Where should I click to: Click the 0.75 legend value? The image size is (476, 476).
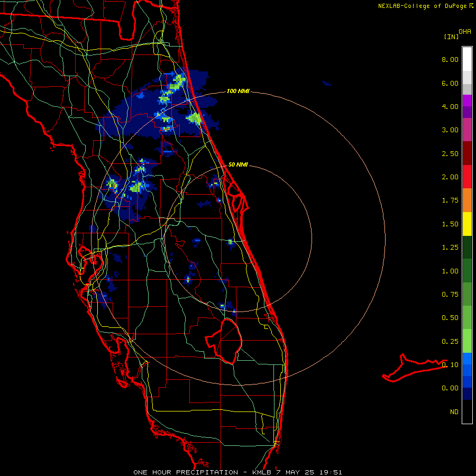[450, 295]
